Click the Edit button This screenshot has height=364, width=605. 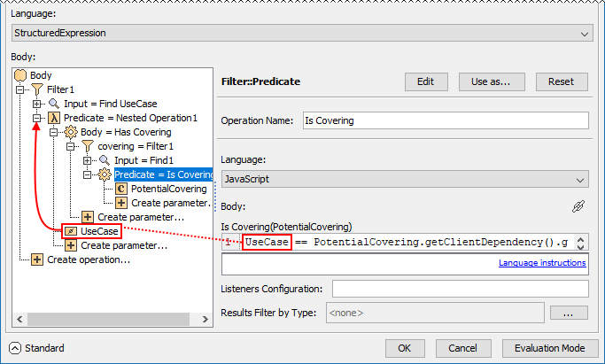[x=426, y=81]
